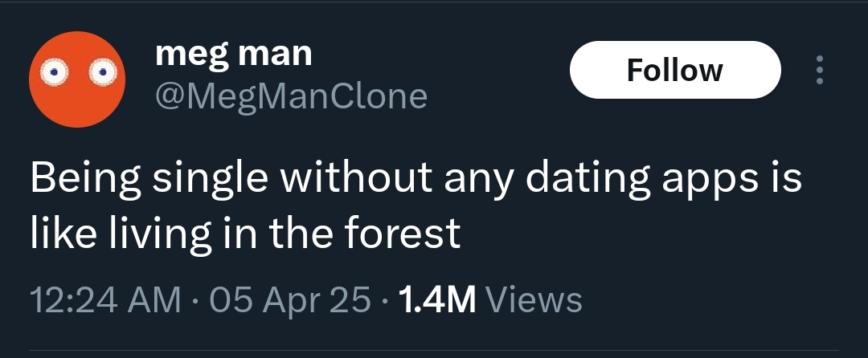Click the 05 Apr 25 date
Viewport: 868px width, 358px height.
click(x=289, y=299)
